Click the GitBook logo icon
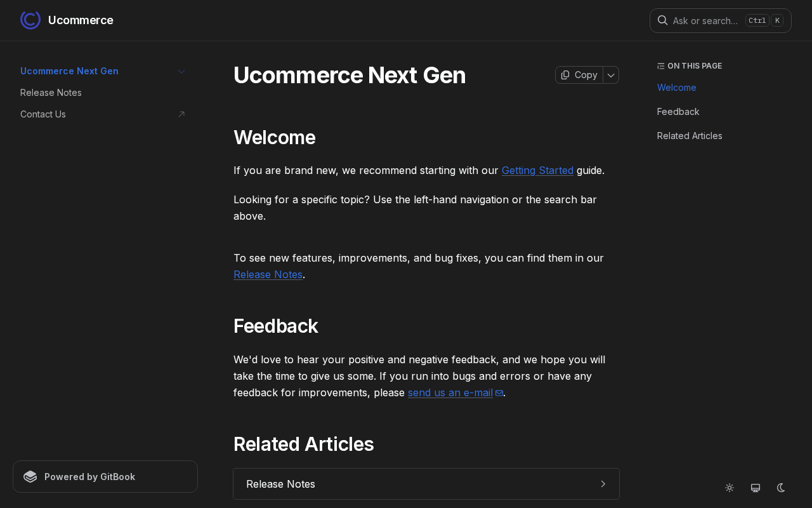This screenshot has width=812, height=508. (x=30, y=477)
